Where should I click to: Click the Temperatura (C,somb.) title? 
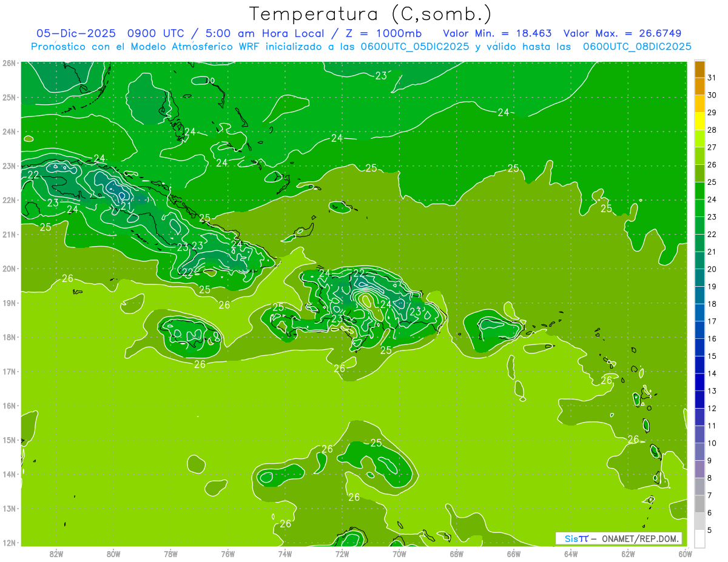point(370,13)
